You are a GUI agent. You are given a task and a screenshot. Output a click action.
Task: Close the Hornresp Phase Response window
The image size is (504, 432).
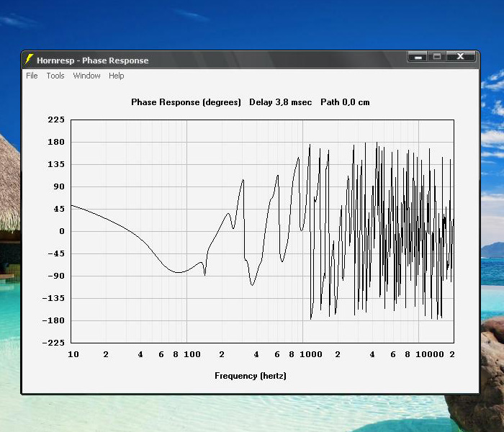pyautogui.click(x=461, y=57)
